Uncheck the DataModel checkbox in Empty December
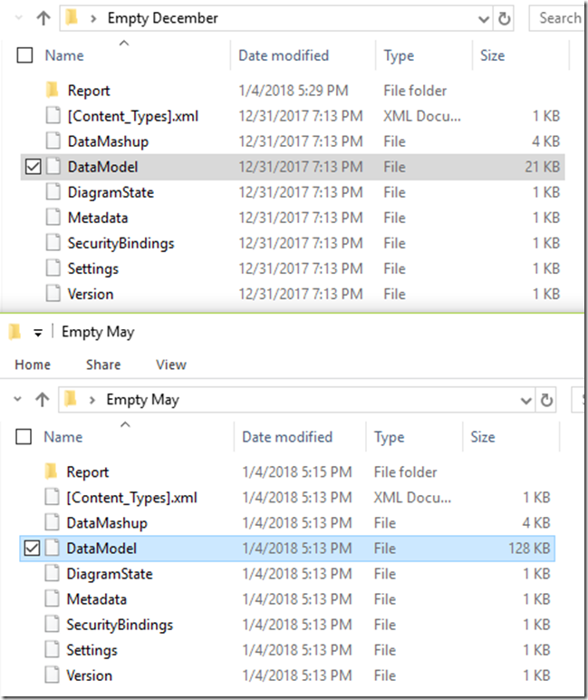588x700 pixels. tap(34, 167)
